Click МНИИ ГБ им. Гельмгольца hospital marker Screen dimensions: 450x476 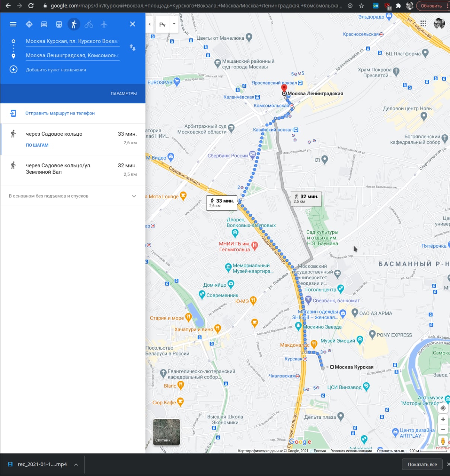tap(255, 245)
